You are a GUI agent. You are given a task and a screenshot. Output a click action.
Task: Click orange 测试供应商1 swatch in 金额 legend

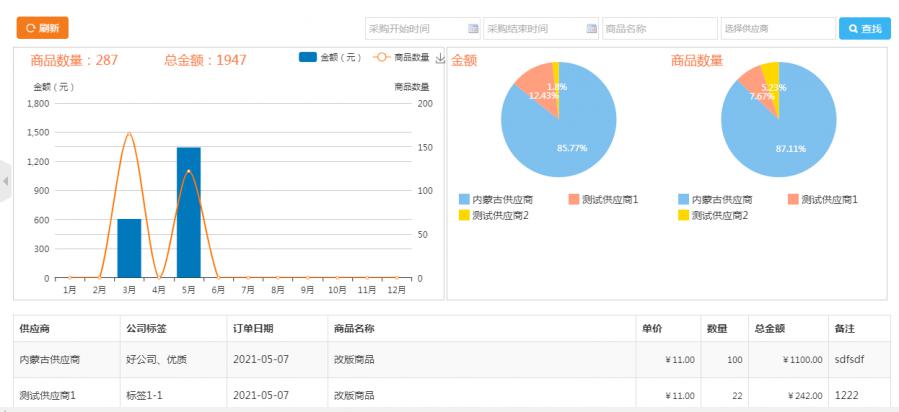(x=574, y=200)
